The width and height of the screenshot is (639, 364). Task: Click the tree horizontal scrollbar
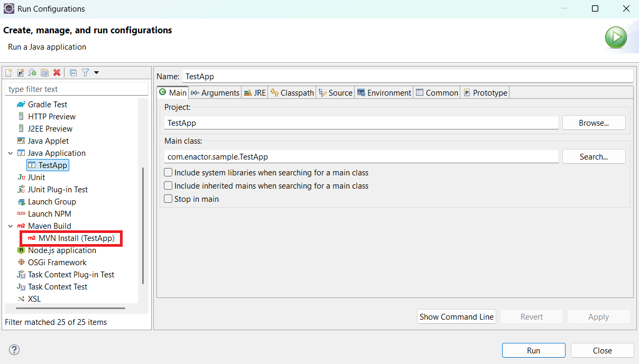pyautogui.click(x=70, y=308)
